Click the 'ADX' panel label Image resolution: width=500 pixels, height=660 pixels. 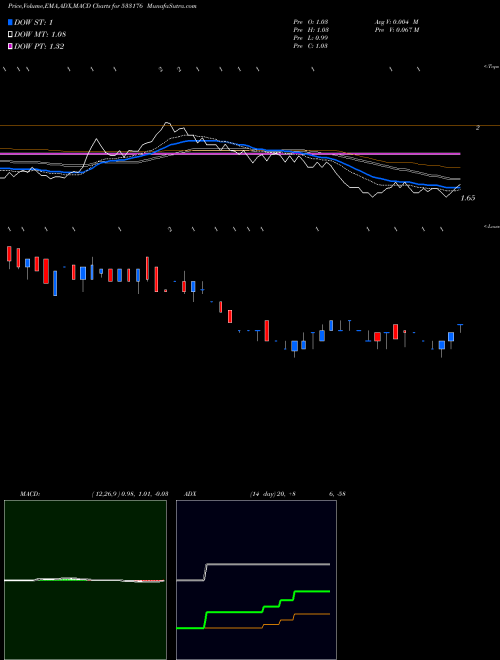(191, 494)
